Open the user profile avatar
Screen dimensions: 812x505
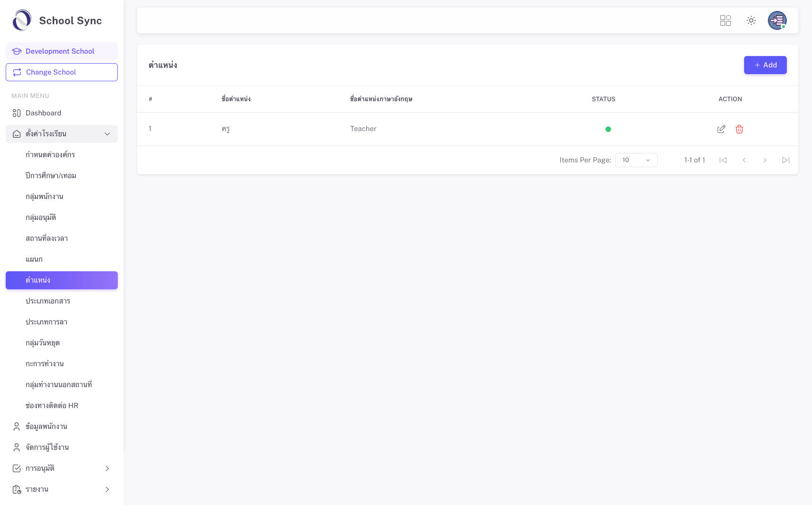777,20
